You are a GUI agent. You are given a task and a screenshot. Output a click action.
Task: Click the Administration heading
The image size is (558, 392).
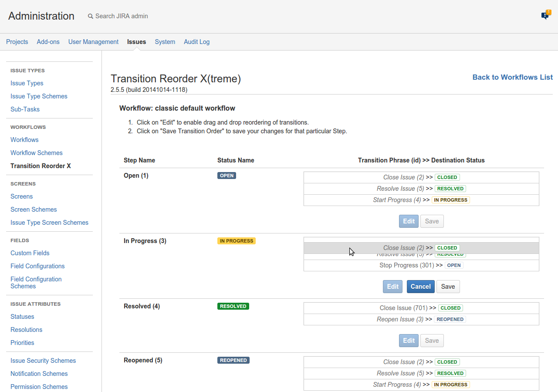41,16
